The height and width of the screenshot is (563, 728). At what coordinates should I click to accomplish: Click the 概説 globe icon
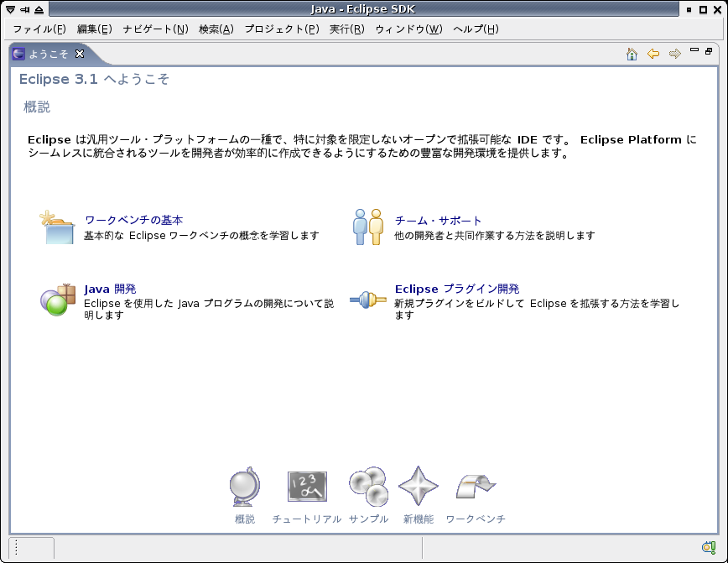[x=245, y=487]
